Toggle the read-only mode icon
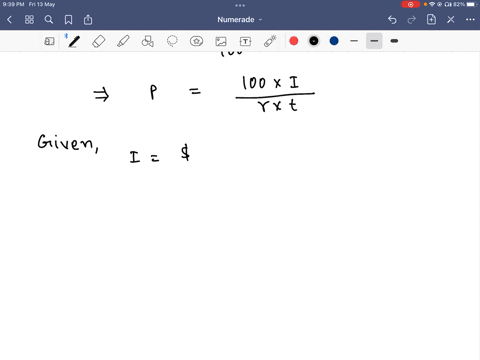Image resolution: width=480 pixels, height=360 pixels. tap(49, 41)
